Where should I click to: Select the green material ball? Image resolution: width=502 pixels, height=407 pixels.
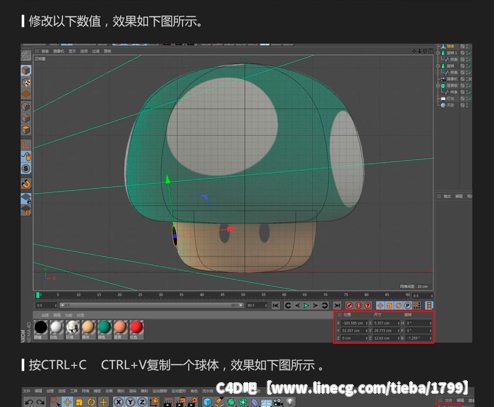[x=104, y=327]
